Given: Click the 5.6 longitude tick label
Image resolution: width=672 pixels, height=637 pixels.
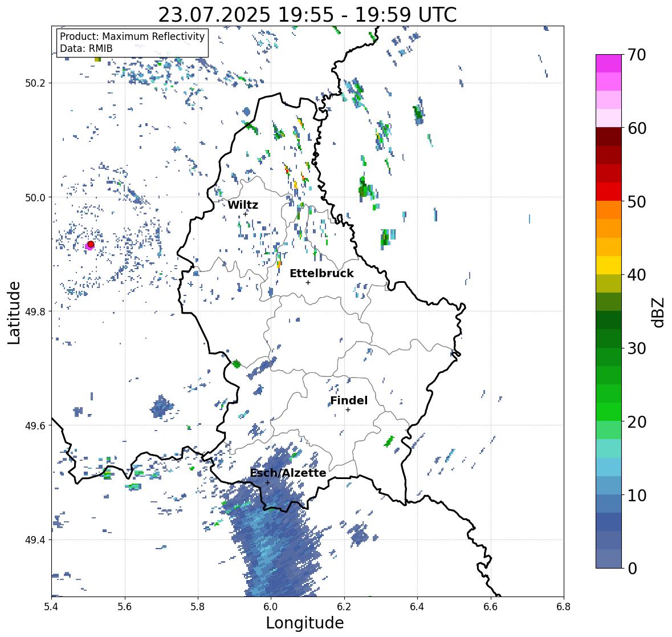Looking at the screenshot, I should pos(125,607).
